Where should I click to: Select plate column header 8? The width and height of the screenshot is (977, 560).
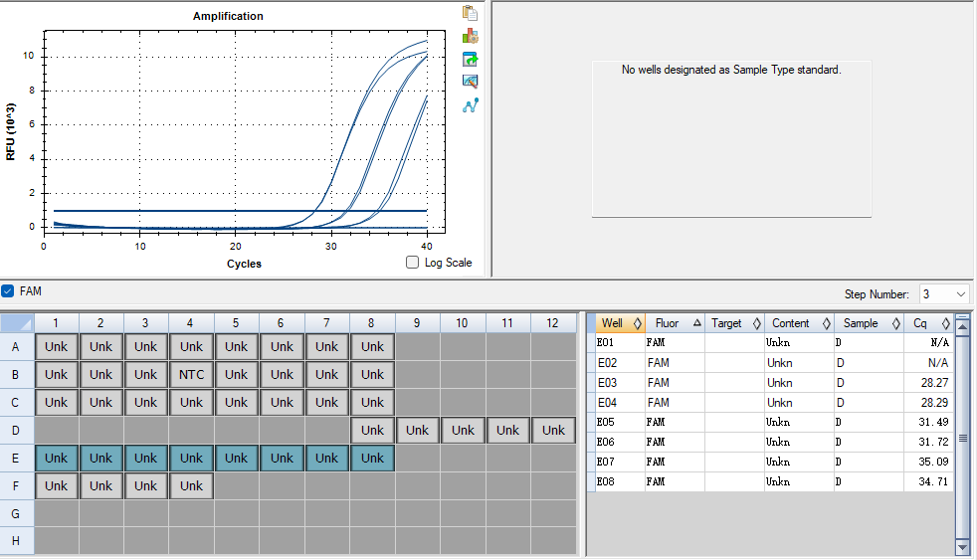tap(371, 322)
